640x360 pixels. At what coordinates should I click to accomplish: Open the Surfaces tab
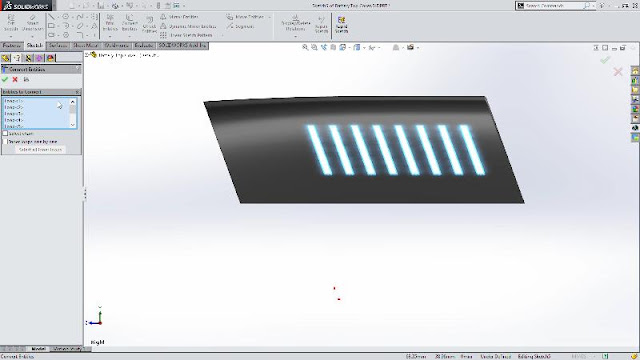[x=58, y=45]
